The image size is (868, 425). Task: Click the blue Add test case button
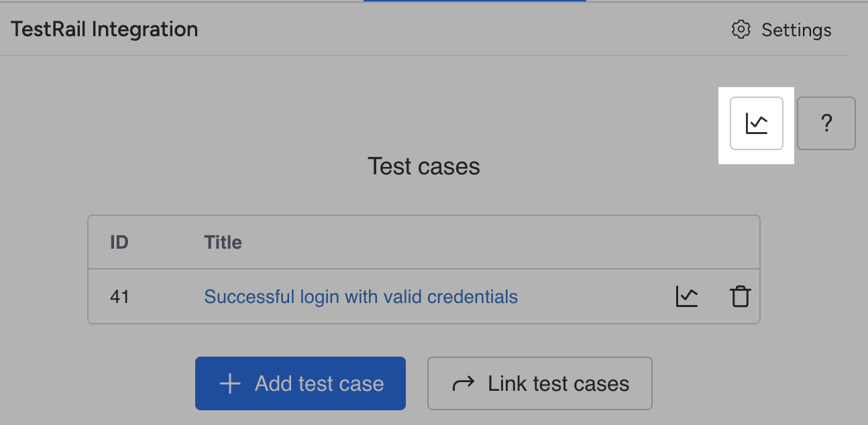[301, 383]
